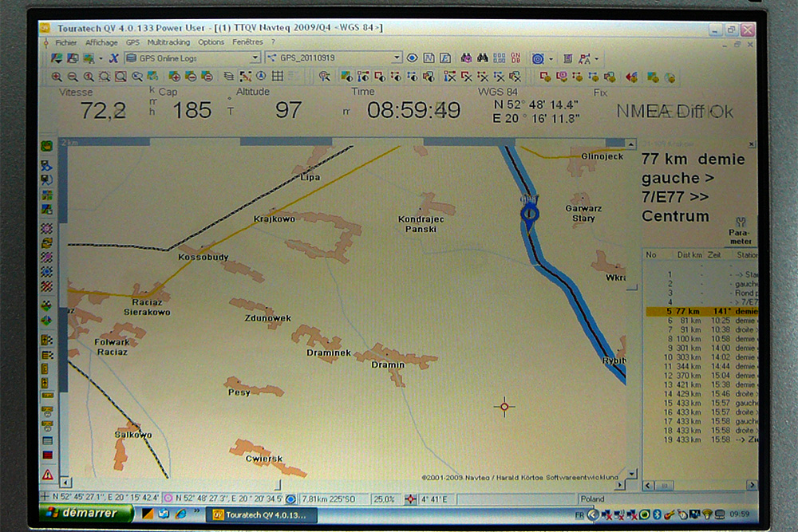This screenshot has width=798, height=532.
Task: Click the hand pan tool in sidebar
Action: point(47,147)
